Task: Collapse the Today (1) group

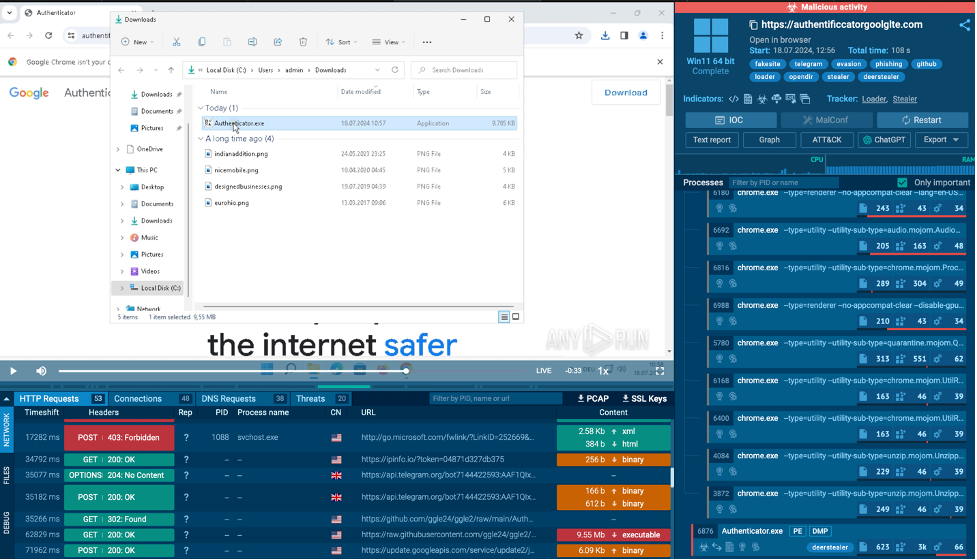Action: [201, 108]
